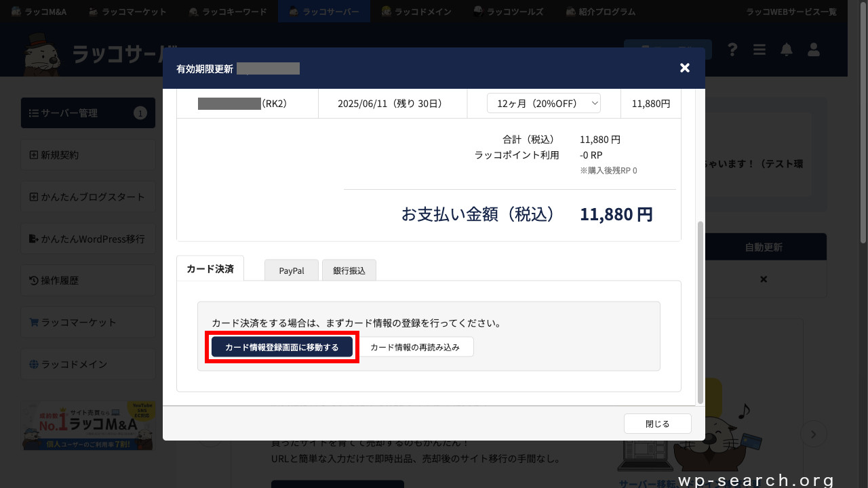Open ラッコマーケット in the top navigation
This screenshot has width=868, height=488.
127,12
